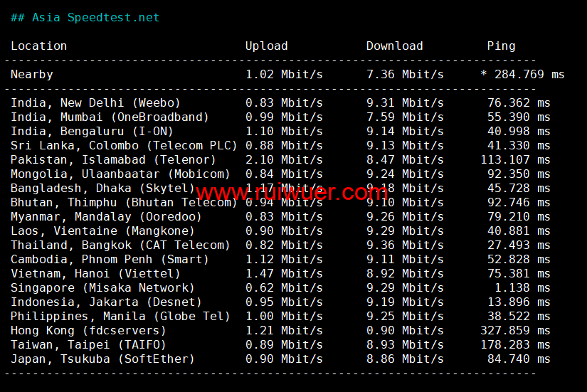Click India, Mumbai (OneBroadband) entry
Viewport: 587px width, 392px height.
[x=110, y=117]
